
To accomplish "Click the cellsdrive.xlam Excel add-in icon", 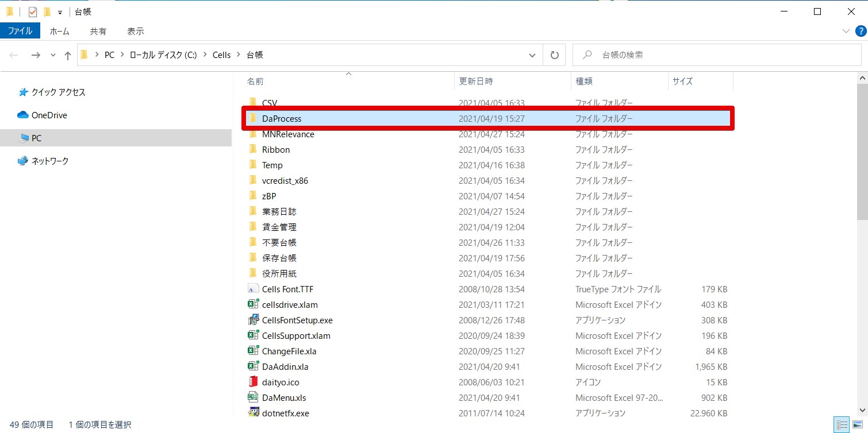I will click(x=253, y=304).
